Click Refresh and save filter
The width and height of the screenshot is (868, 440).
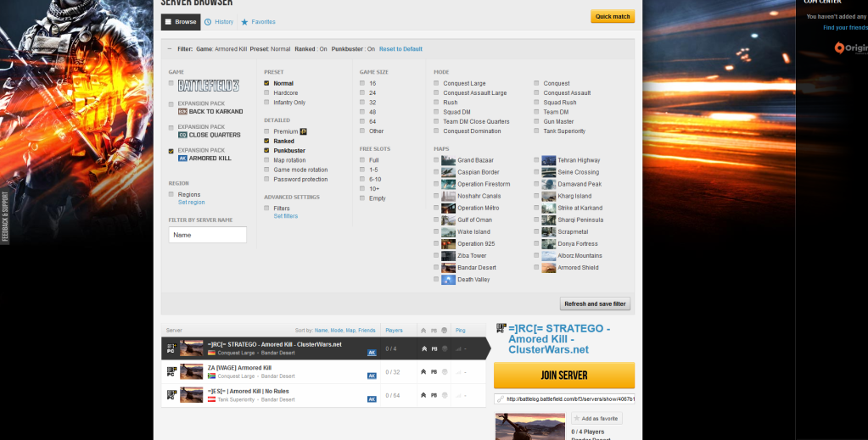[595, 304]
